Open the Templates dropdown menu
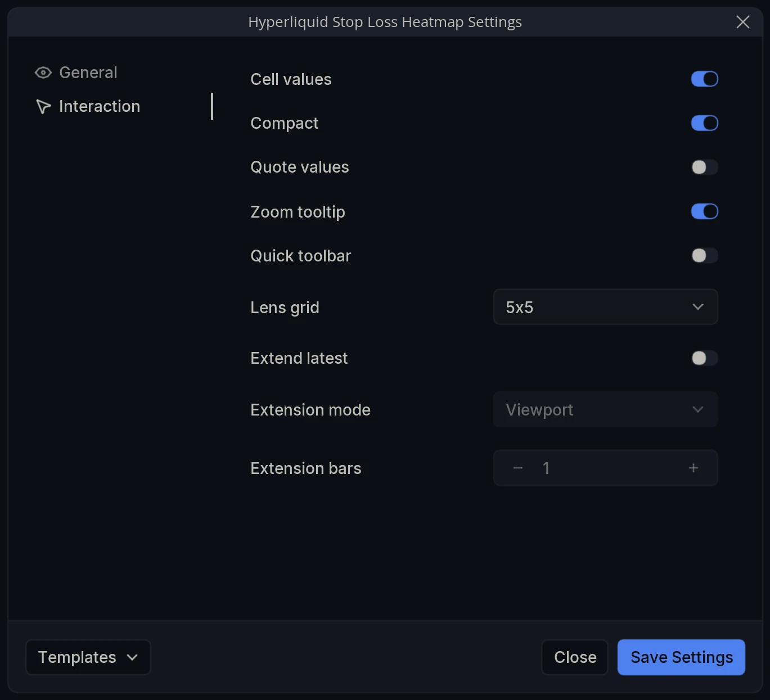The image size is (770, 700). pyautogui.click(x=88, y=657)
